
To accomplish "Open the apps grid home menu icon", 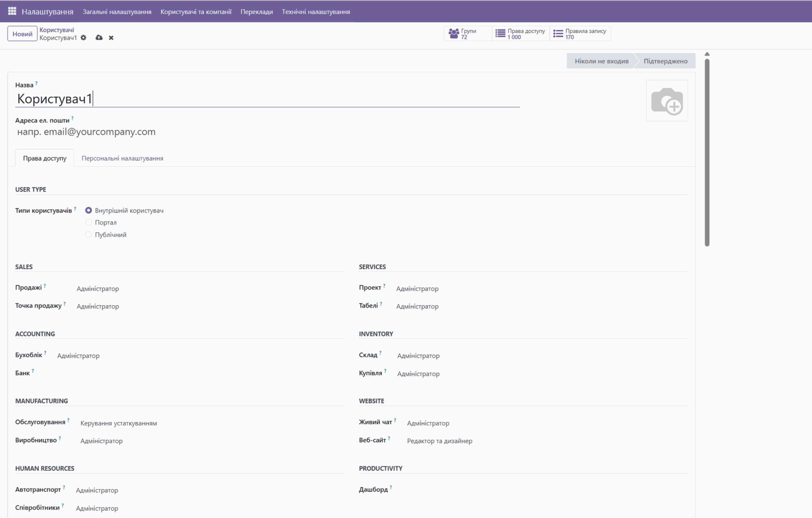I will (x=12, y=12).
